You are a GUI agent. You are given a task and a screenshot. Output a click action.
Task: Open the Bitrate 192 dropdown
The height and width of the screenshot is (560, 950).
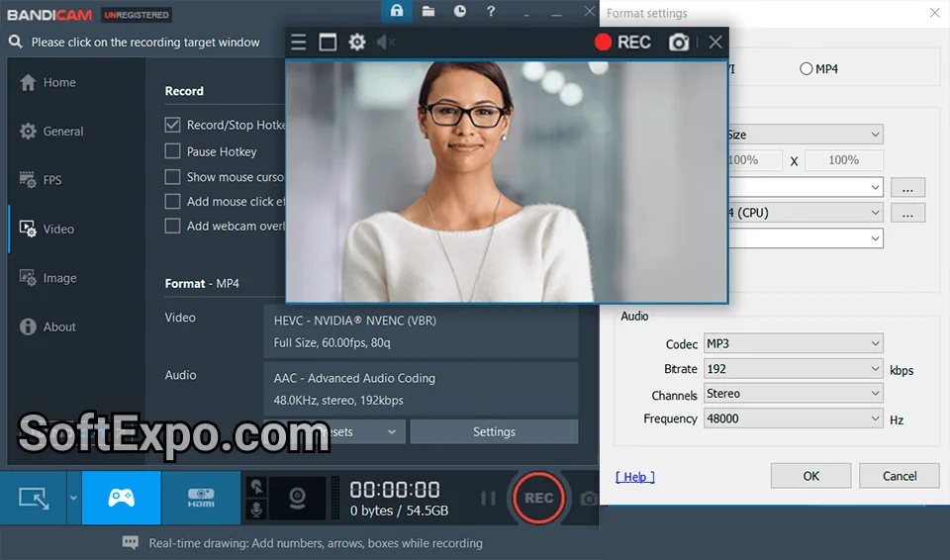coord(793,369)
